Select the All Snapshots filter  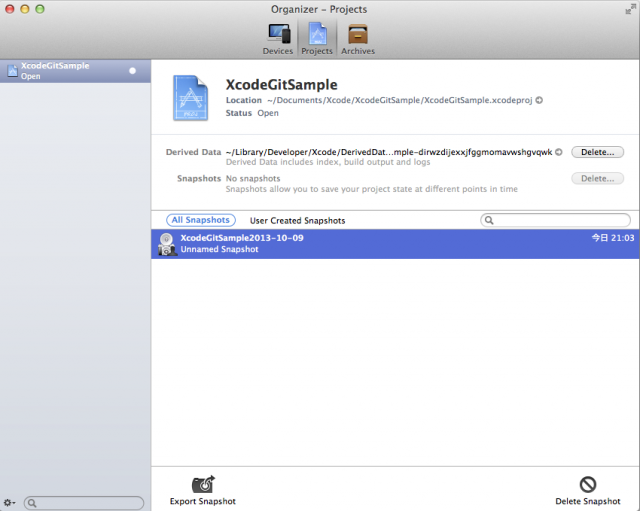(x=201, y=220)
